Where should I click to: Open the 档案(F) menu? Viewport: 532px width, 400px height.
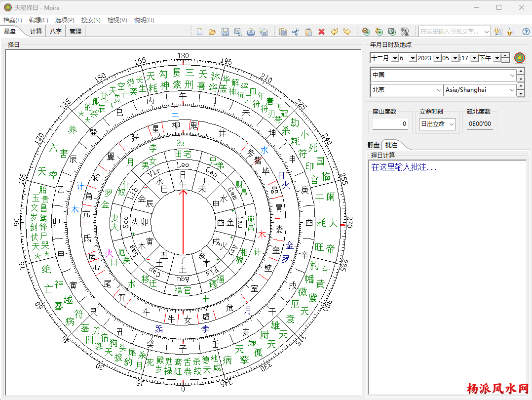13,20
